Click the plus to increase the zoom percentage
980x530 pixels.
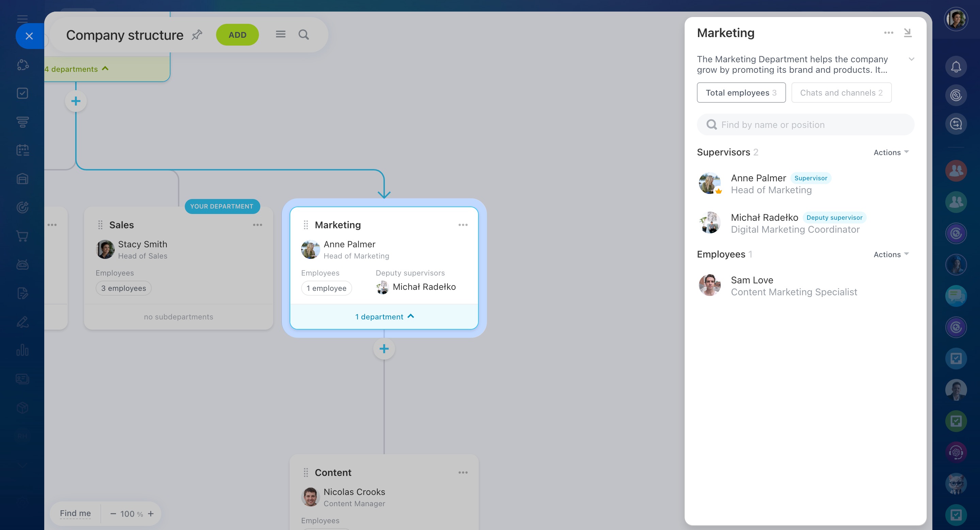(151, 514)
